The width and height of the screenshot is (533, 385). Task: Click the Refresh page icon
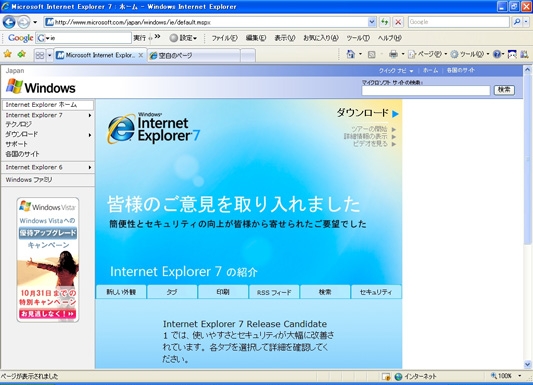pyautogui.click(x=384, y=22)
